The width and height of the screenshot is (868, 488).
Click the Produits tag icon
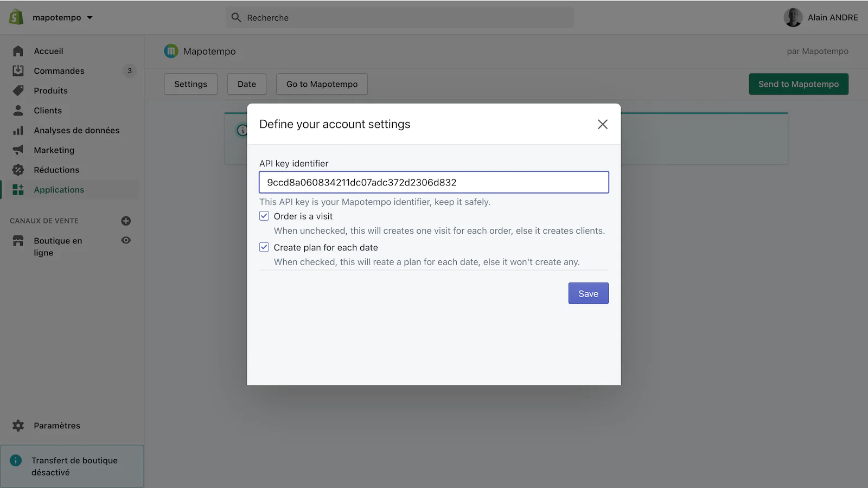click(18, 91)
